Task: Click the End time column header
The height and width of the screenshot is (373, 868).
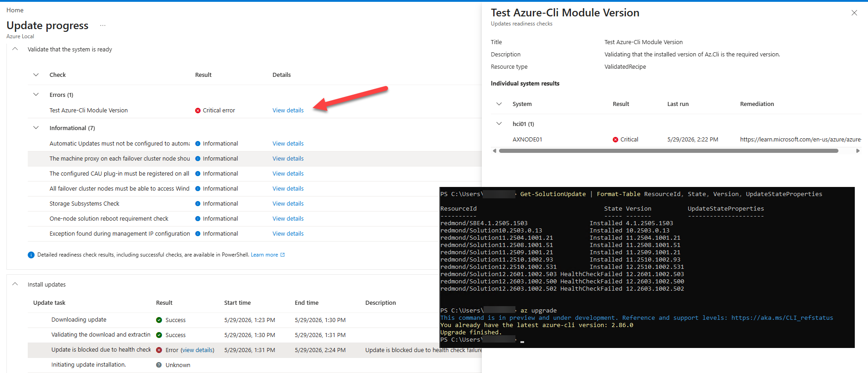Action: click(307, 302)
